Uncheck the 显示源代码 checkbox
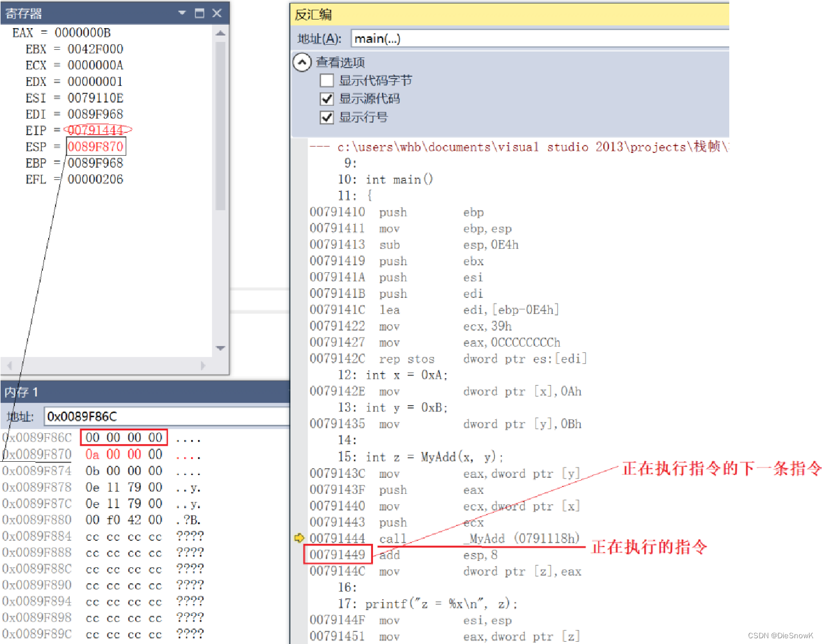The width and height of the screenshot is (822, 644). [x=327, y=99]
